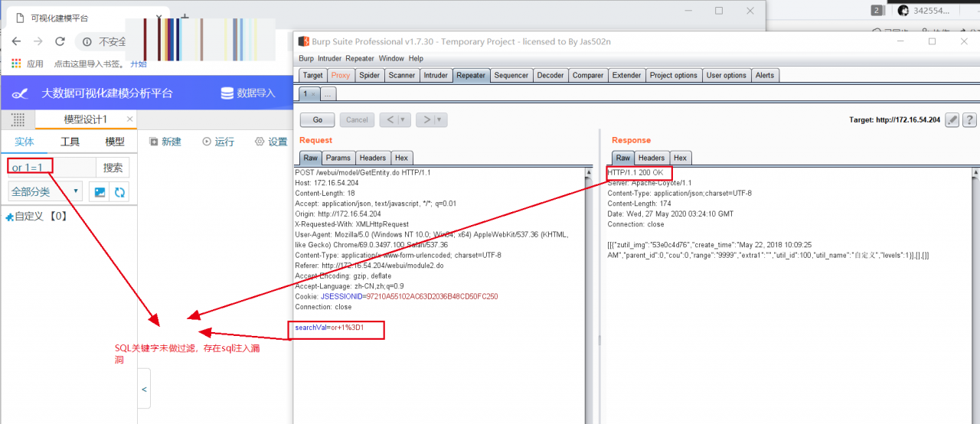Click the edit target pencil icon

[x=952, y=119]
